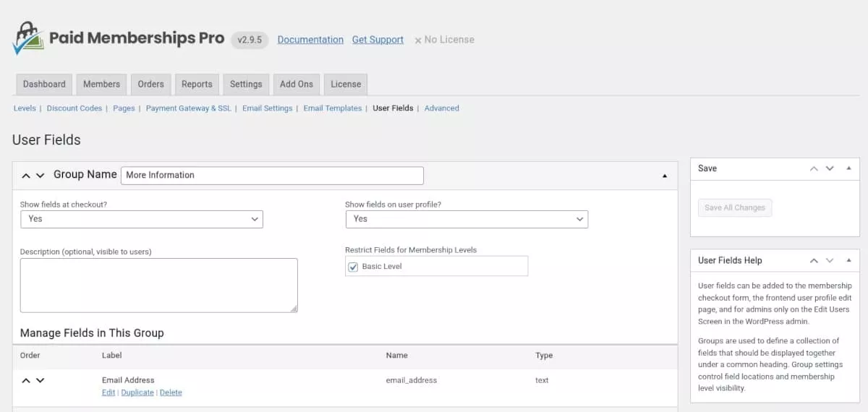Move Email Address field down in order

[40, 380]
